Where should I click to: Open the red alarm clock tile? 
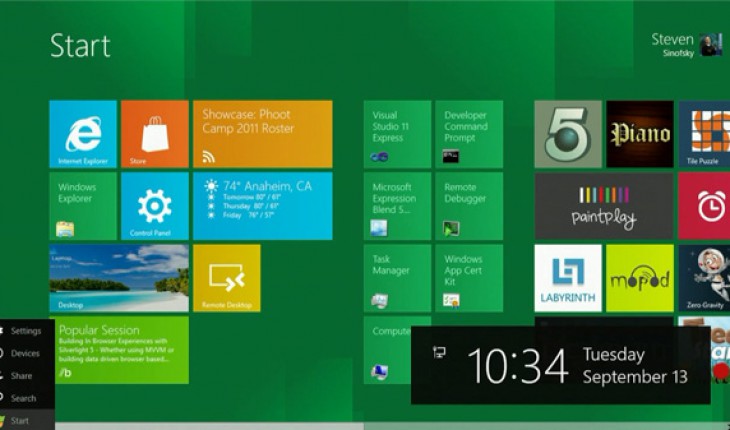click(x=704, y=206)
